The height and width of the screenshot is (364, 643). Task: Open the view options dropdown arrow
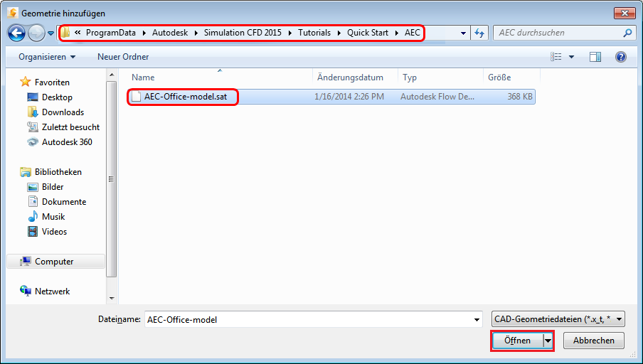571,57
